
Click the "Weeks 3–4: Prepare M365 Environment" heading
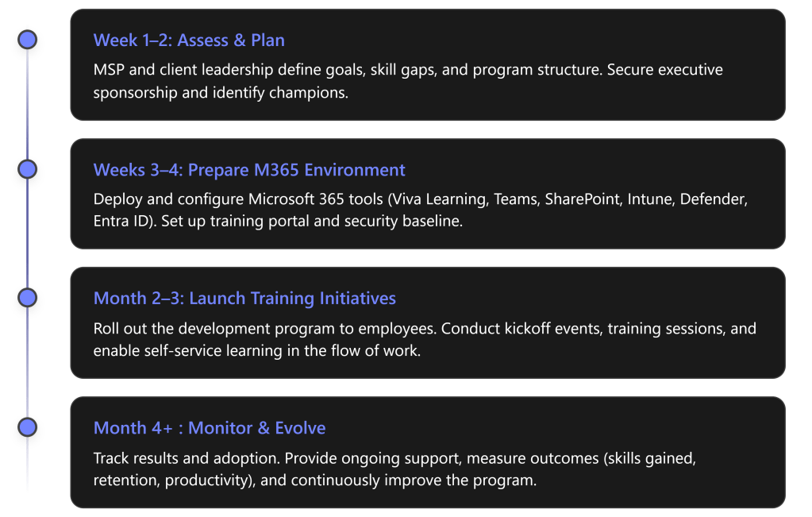pos(249,170)
